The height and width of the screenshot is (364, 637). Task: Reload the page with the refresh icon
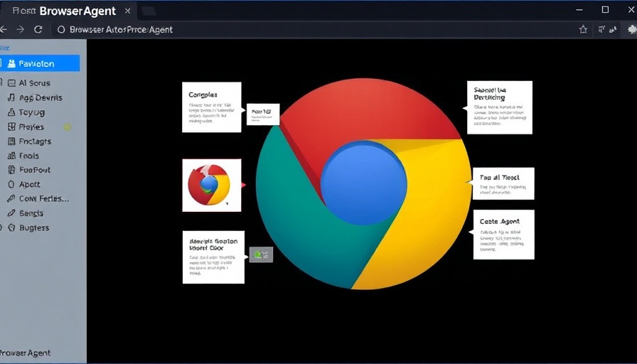pos(38,29)
